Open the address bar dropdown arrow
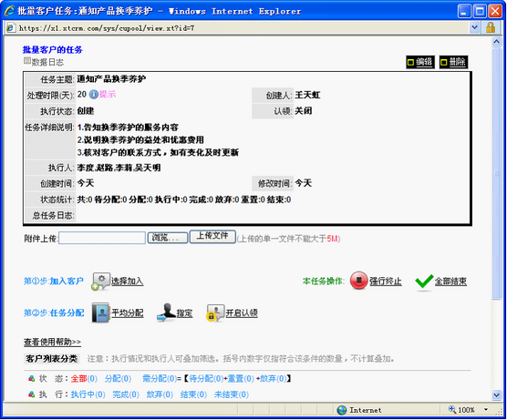This screenshot has height=420, width=507. [x=474, y=27]
